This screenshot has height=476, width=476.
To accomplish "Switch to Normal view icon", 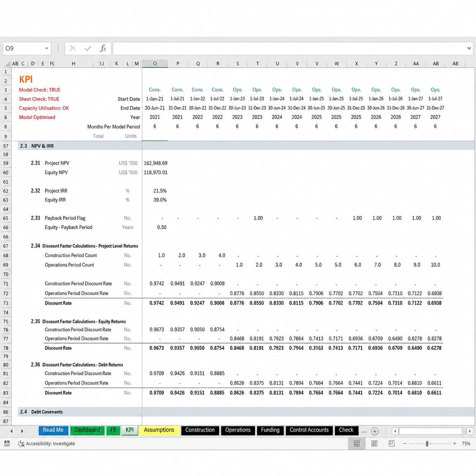I will point(357,443).
